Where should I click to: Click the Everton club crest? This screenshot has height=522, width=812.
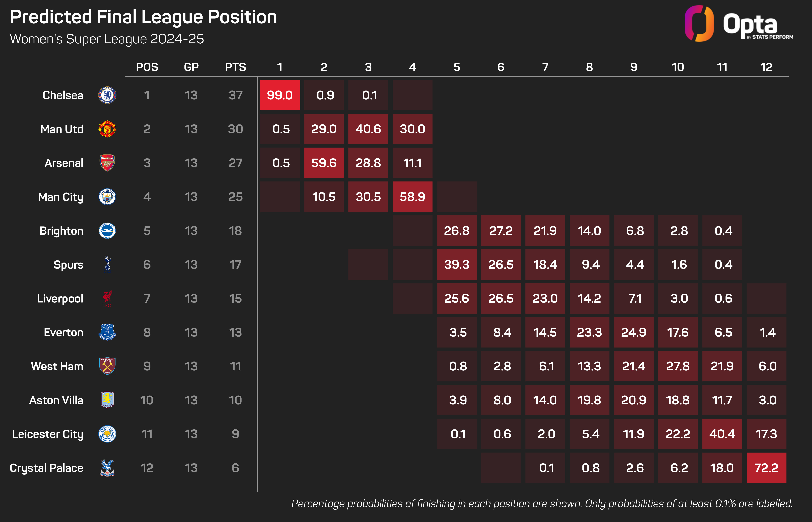107,332
